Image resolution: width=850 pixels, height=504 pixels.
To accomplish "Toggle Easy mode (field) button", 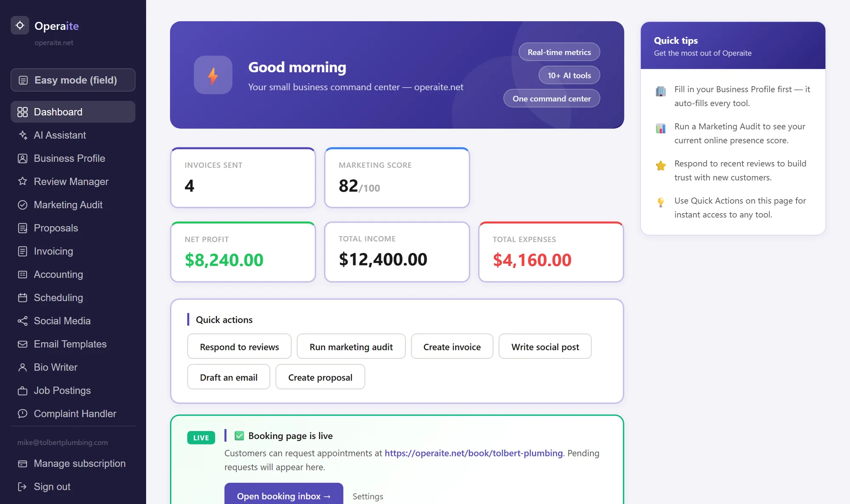I will click(x=73, y=80).
